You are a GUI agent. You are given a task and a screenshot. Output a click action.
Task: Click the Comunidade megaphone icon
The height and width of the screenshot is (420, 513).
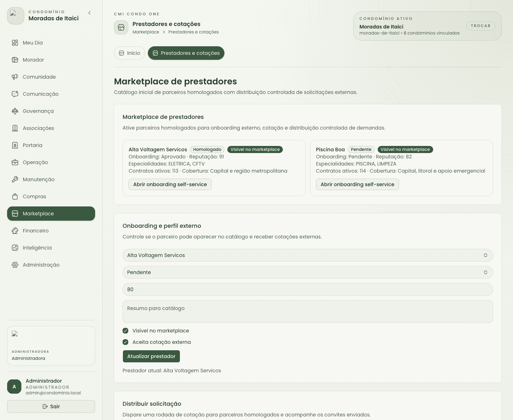15,77
